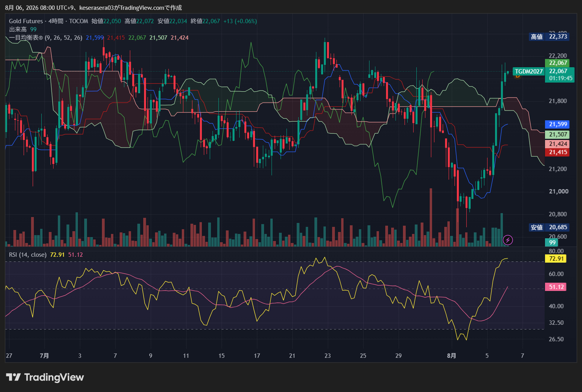Click yellow 72.91 value in the RSI legend
Viewport: 582px width, 392px height.
(58, 255)
